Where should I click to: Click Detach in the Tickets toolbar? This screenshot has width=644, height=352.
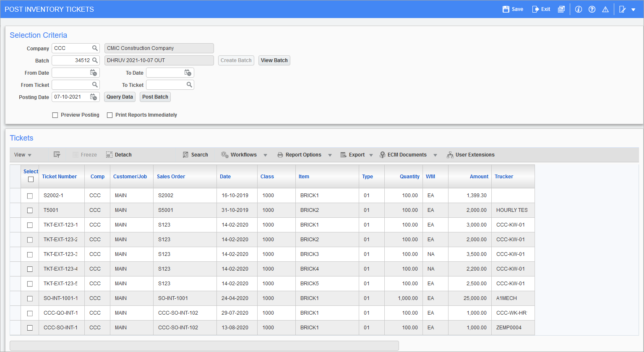pyautogui.click(x=119, y=155)
